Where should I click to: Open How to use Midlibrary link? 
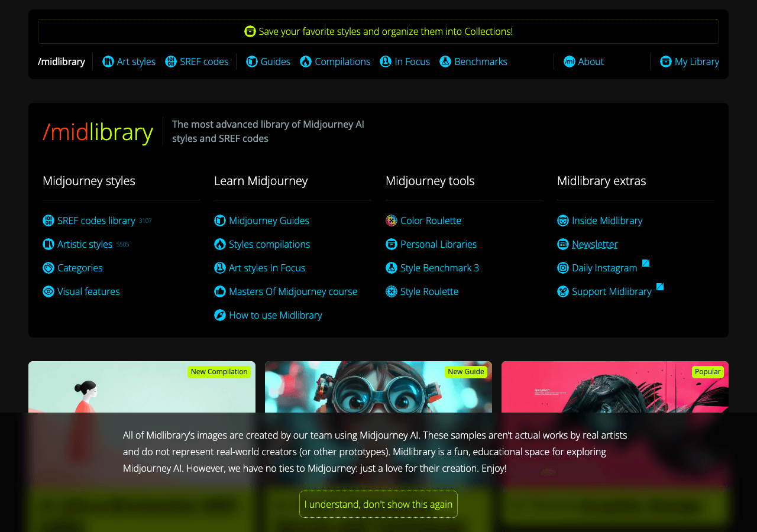(x=268, y=315)
